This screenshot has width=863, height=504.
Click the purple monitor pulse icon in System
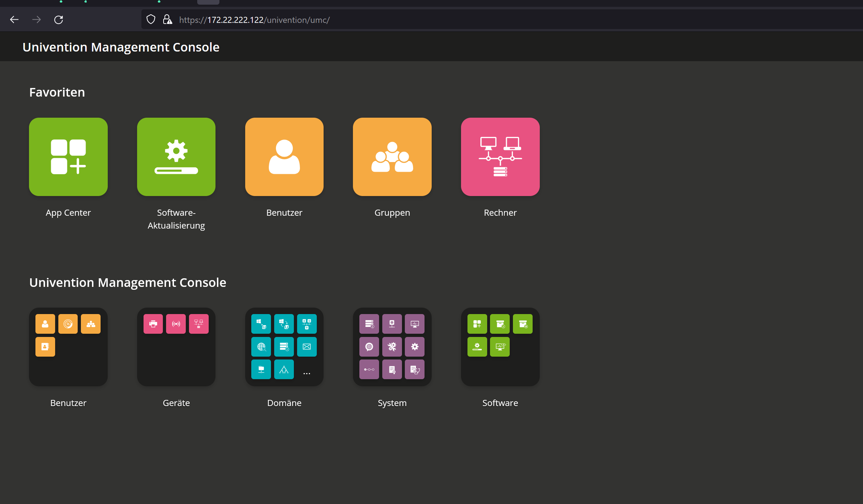coord(415,324)
